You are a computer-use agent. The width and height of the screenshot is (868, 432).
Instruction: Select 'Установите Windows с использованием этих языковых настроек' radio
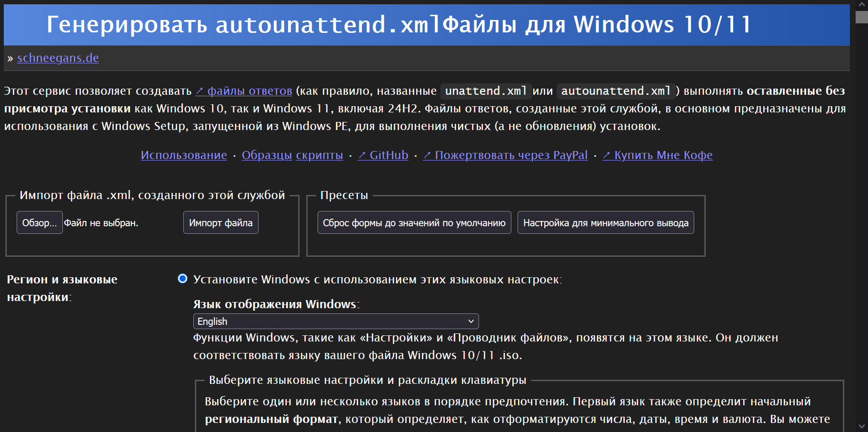182,279
